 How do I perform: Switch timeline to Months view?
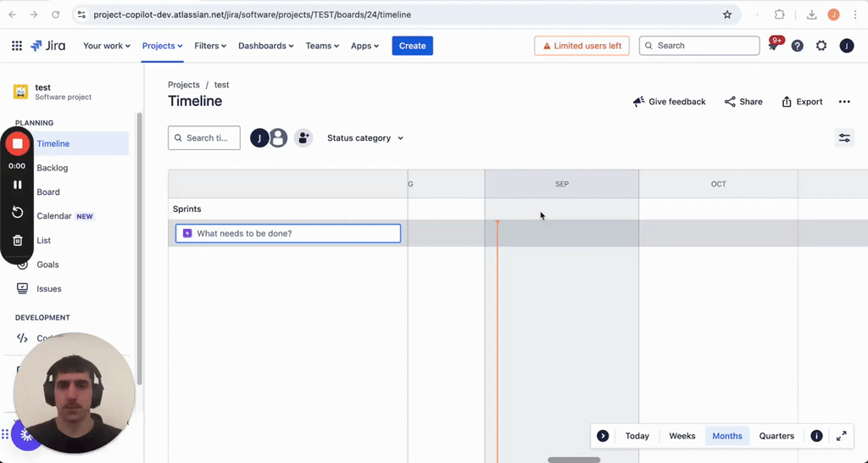[726, 436]
